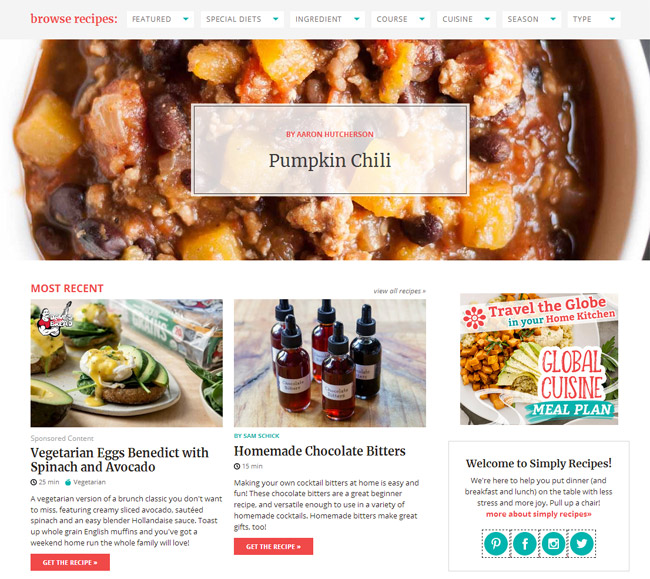Click the Global Cuisine Meal Plan banner
Image resolution: width=650 pixels, height=579 pixels.
click(x=539, y=359)
